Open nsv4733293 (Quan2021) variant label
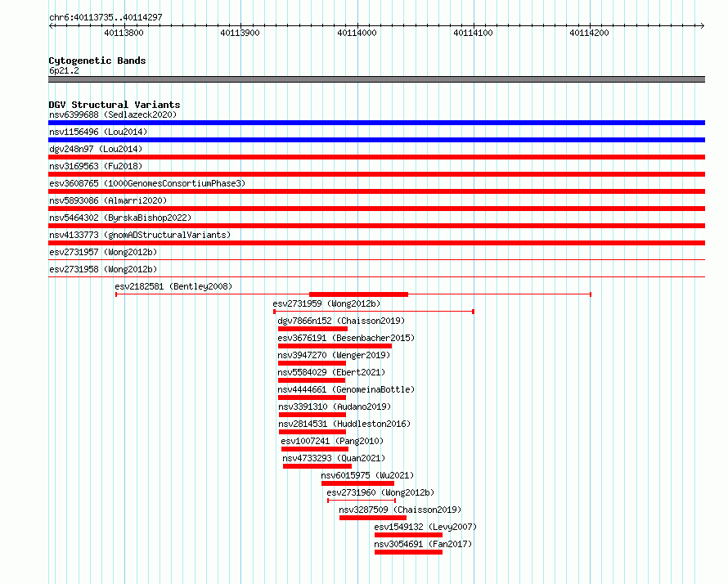Image resolution: width=728 pixels, height=584 pixels. pos(334,458)
